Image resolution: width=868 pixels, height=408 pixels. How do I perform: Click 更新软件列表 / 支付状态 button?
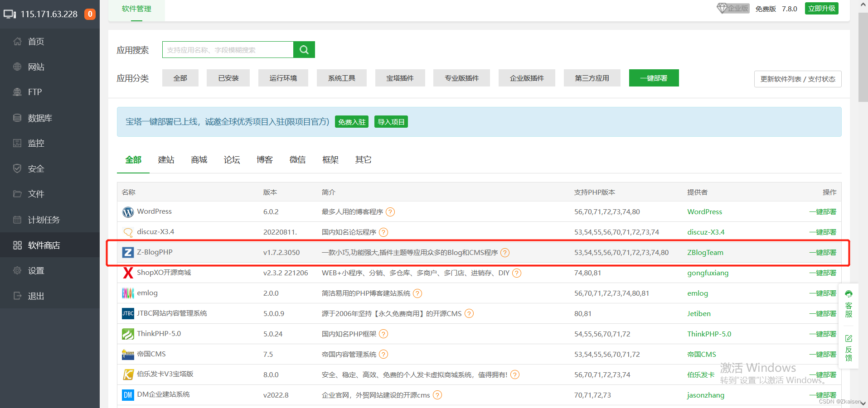[798, 79]
